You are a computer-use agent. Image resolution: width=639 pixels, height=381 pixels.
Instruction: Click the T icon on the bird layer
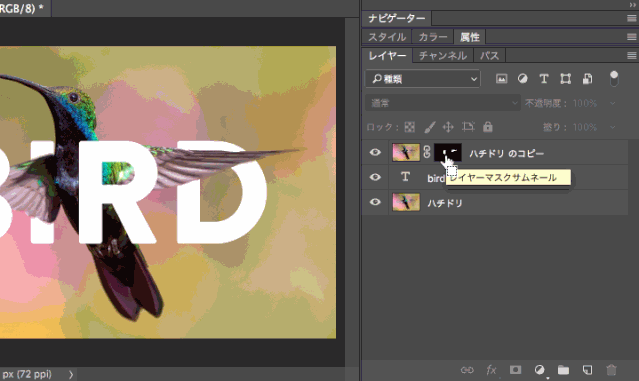tap(405, 177)
